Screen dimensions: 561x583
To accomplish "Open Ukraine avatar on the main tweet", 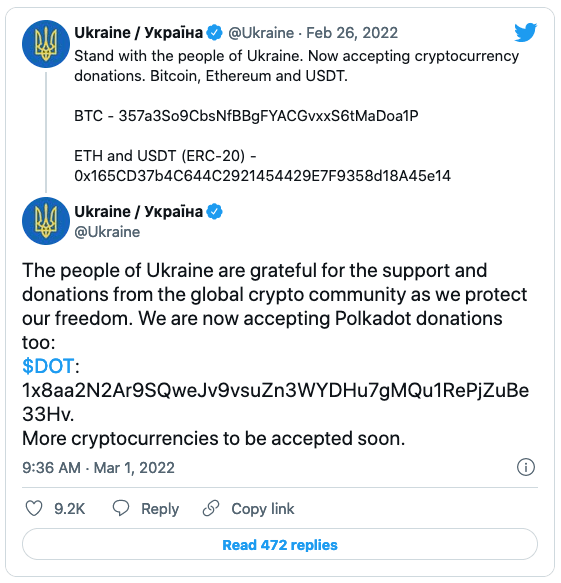I will [x=46, y=221].
